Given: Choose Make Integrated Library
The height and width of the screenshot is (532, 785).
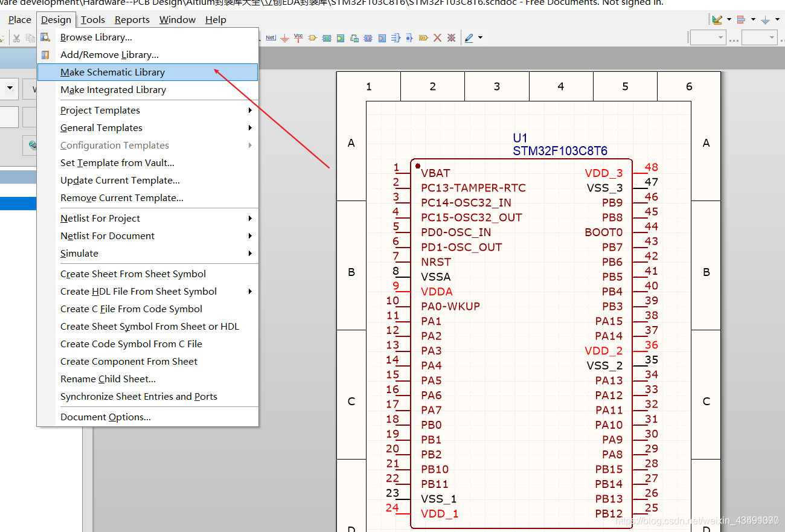Looking at the screenshot, I should coord(147,89).
